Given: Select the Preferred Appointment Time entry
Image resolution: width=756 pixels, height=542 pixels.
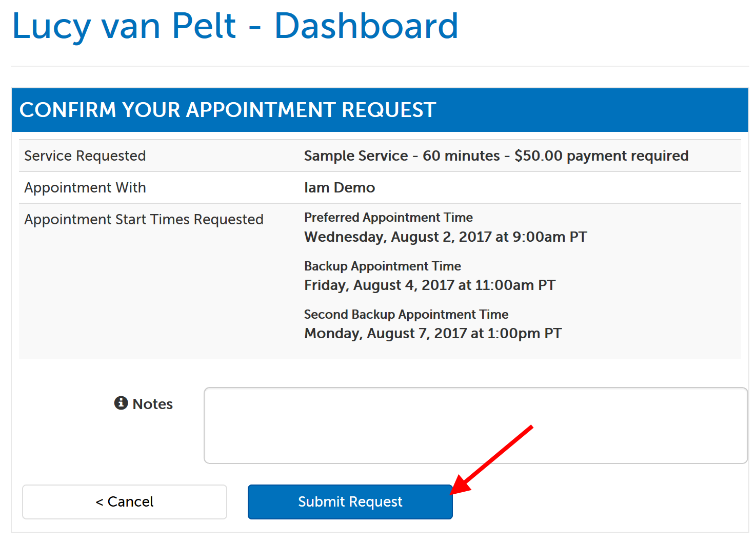Looking at the screenshot, I should pyautogui.click(x=388, y=217).
